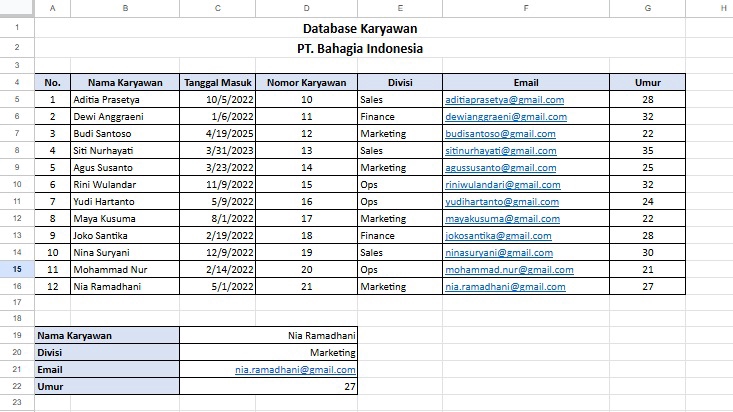Select the cell containing "Joko Santika"

click(125, 236)
